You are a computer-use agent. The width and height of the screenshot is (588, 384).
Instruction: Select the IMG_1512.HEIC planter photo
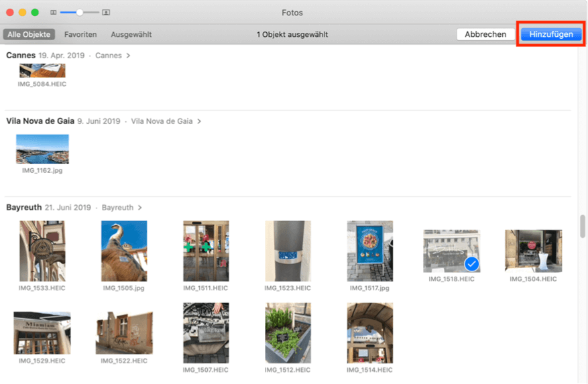[x=288, y=332]
